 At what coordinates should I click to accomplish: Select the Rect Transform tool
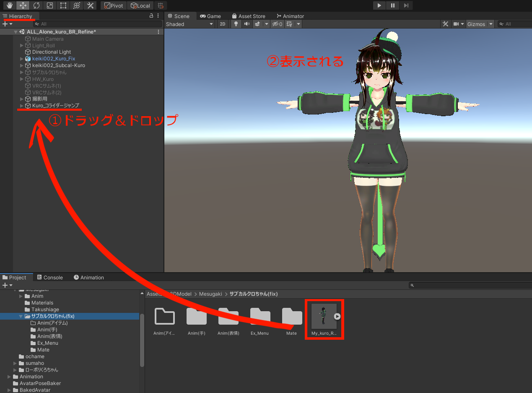(x=63, y=5)
